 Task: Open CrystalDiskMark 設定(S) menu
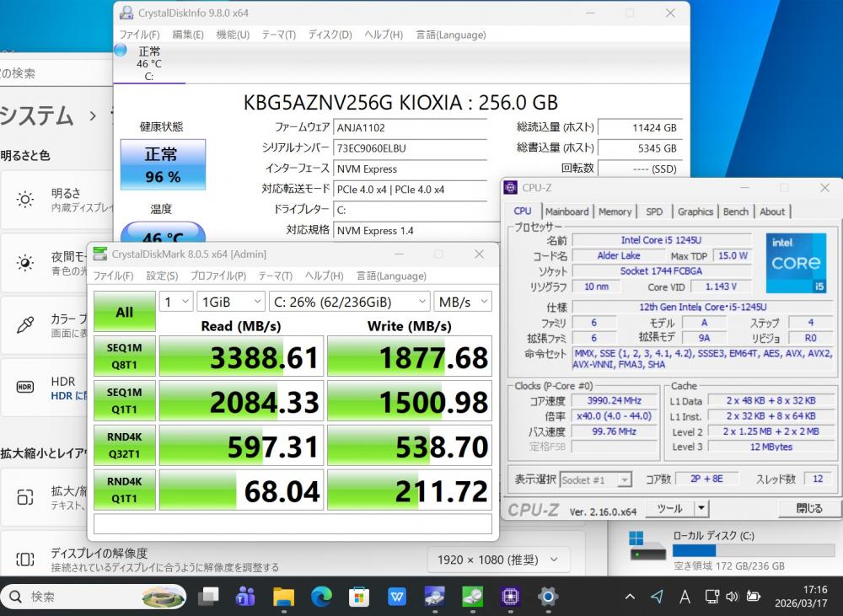coord(161,276)
